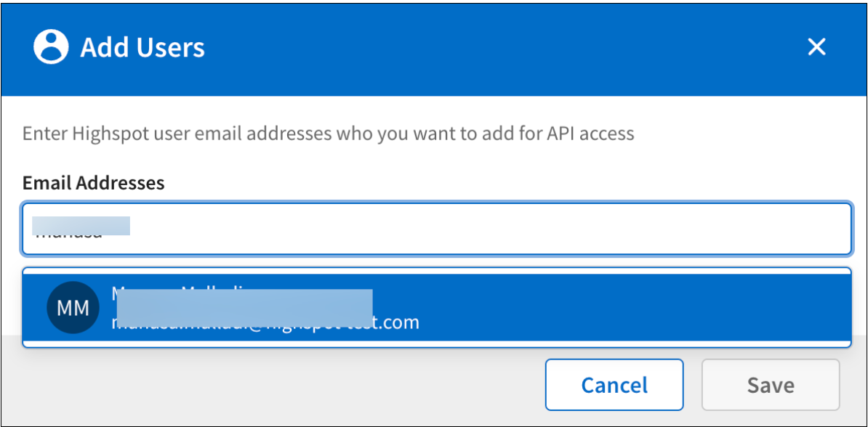This screenshot has width=868, height=427.
Task: Click the user silhouette icon in header
Action: [51, 47]
